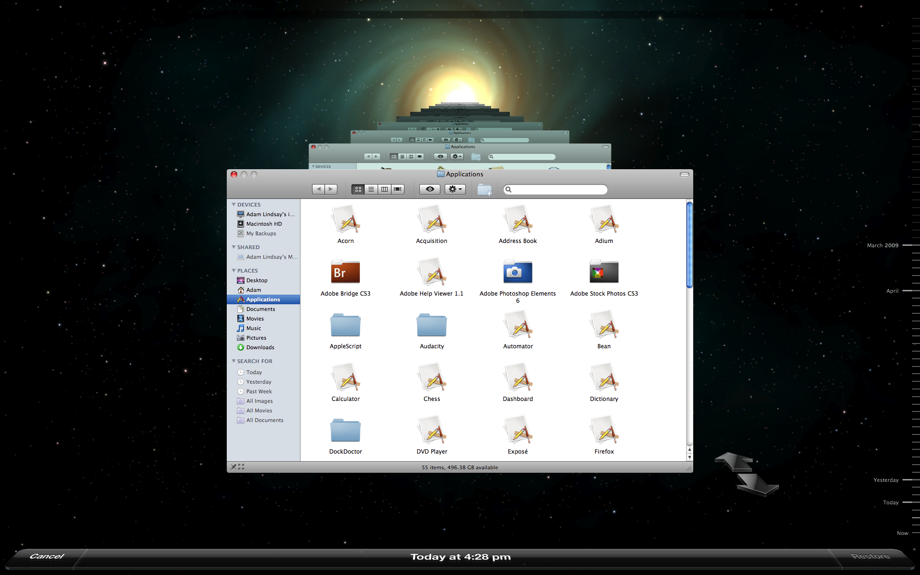
Task: Open Documents in the sidebar
Action: [x=263, y=309]
